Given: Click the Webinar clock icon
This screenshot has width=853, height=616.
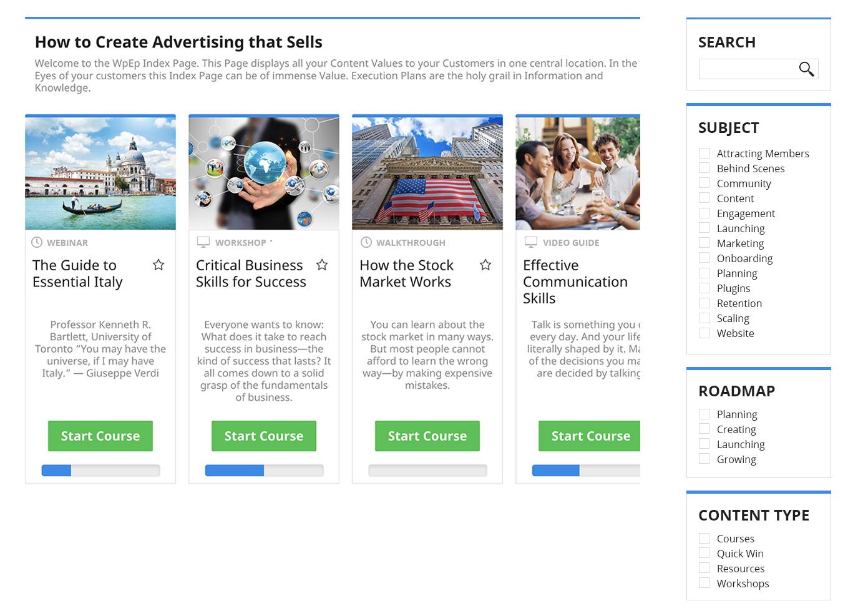Looking at the screenshot, I should (x=37, y=242).
